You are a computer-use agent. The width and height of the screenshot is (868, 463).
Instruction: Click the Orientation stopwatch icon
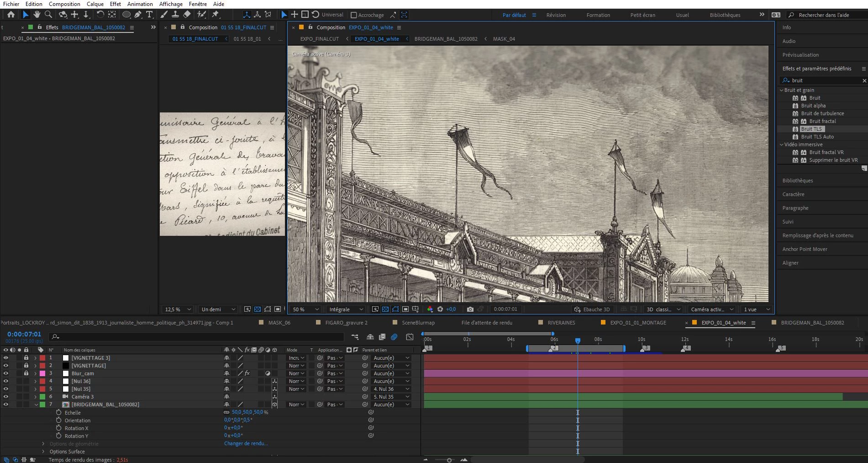[x=58, y=420]
